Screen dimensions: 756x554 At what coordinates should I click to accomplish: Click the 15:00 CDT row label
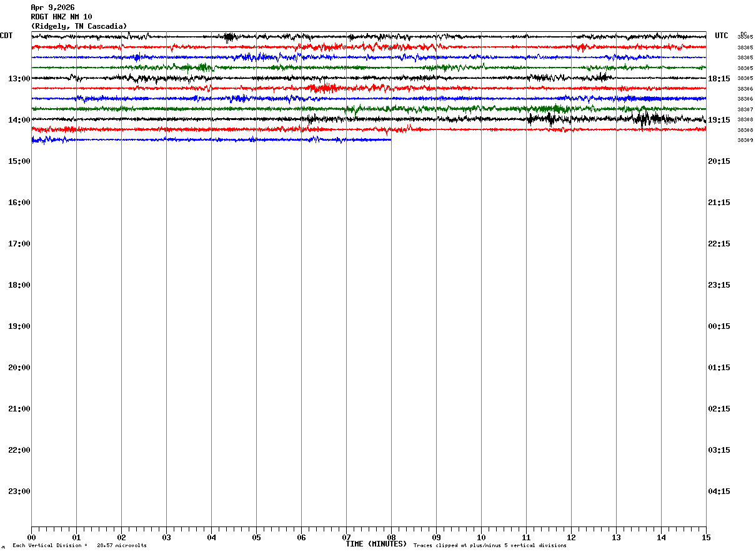point(19,161)
